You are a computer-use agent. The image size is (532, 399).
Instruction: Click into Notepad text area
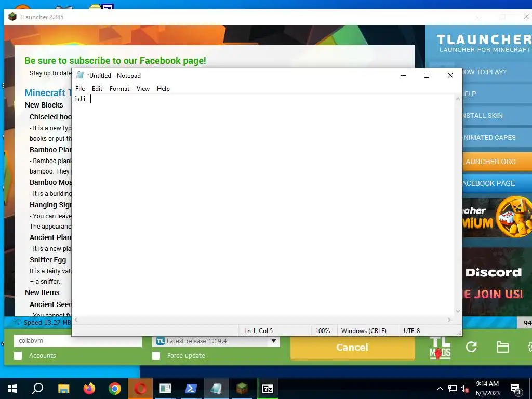(x=263, y=205)
